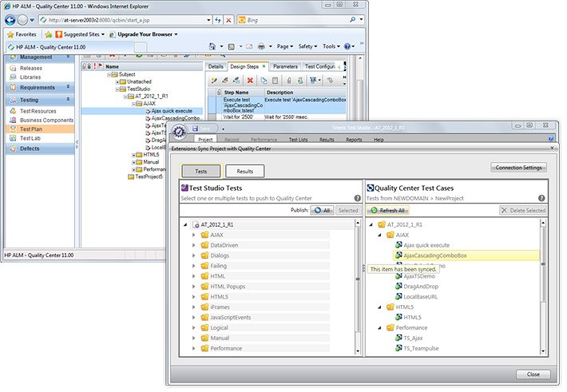Click the IE print icon

261,46
